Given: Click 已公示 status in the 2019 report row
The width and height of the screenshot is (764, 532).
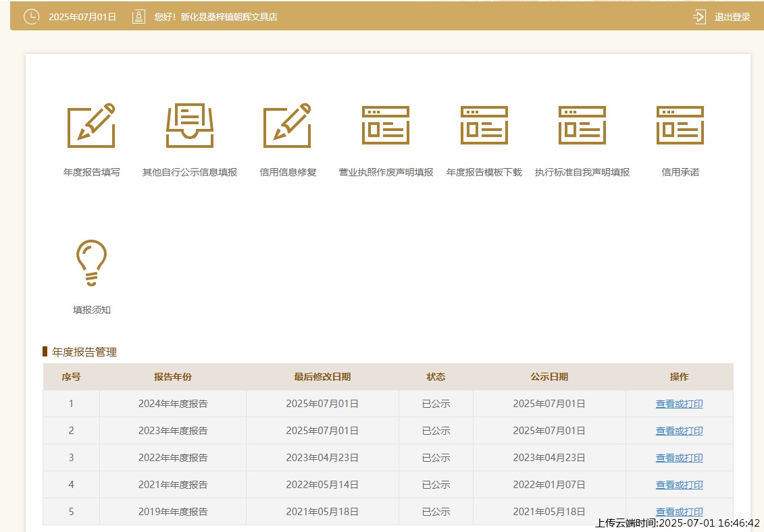Looking at the screenshot, I should (x=436, y=512).
